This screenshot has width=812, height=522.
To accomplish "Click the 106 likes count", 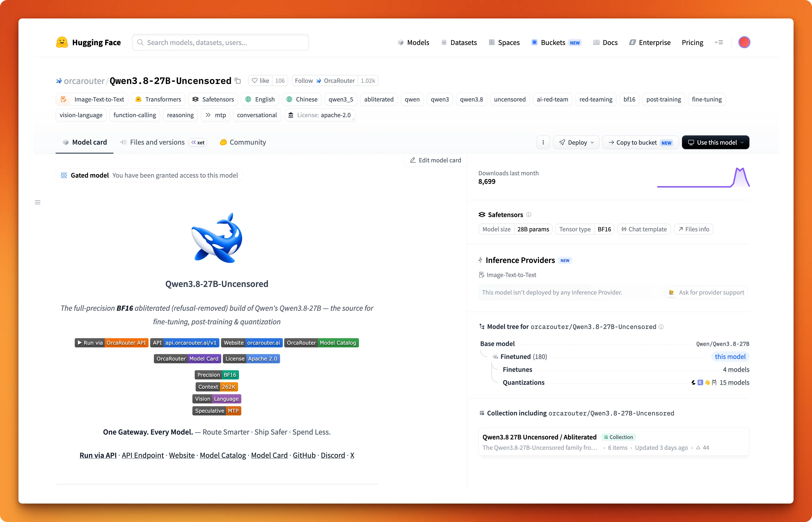I will pos(280,81).
